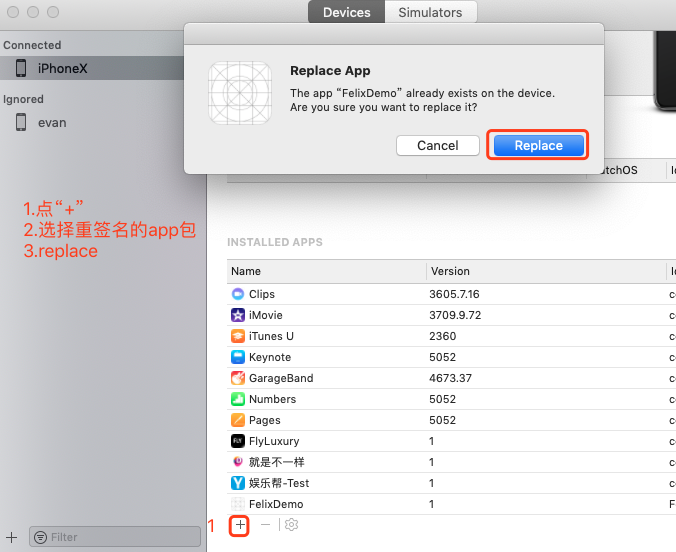Click the 娱乐帮-Test app icon
Viewport: 676px width, 552px height.
click(238, 483)
